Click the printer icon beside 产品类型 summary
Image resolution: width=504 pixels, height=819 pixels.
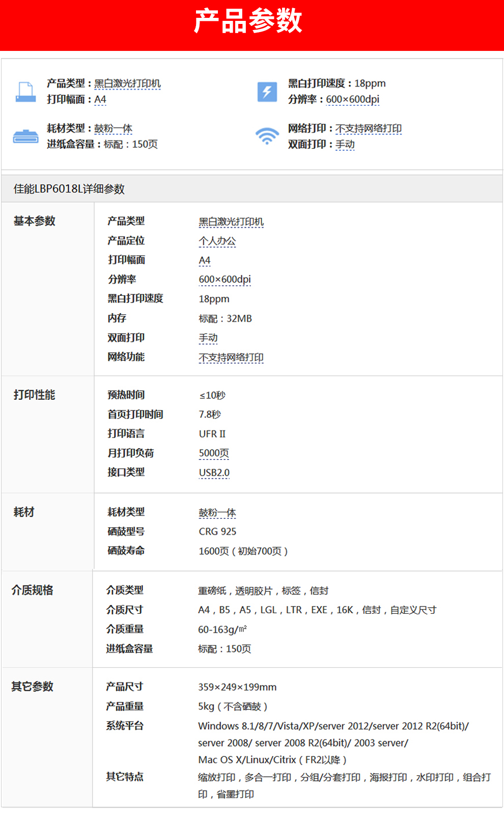(x=25, y=92)
